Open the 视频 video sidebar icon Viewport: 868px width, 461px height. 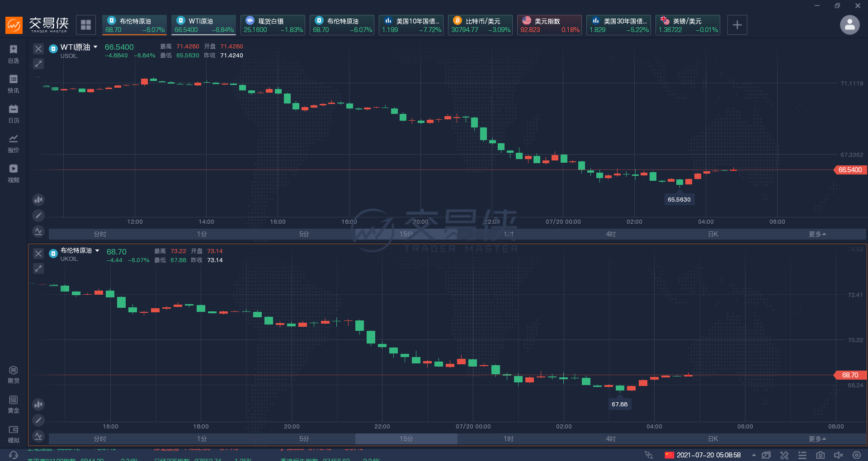14,174
